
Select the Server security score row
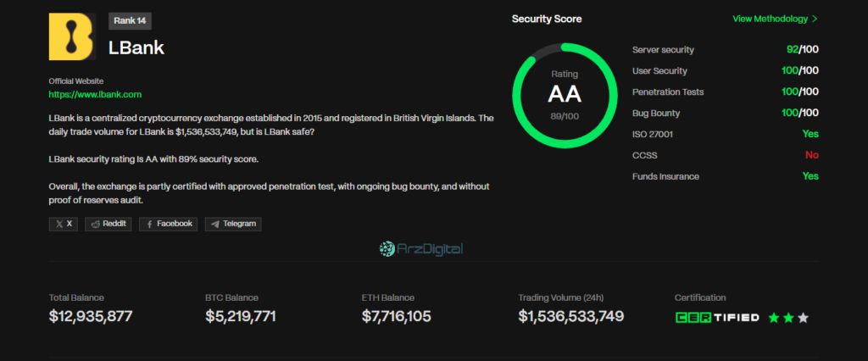click(x=726, y=50)
